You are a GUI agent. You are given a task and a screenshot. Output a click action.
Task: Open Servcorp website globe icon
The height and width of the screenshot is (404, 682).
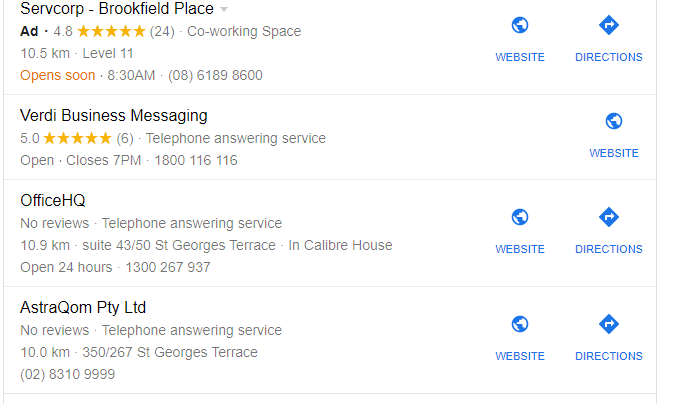click(520, 25)
